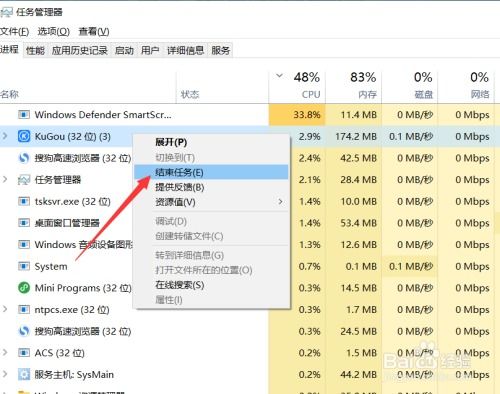Click the sort arrow above CPU column

[279, 76]
